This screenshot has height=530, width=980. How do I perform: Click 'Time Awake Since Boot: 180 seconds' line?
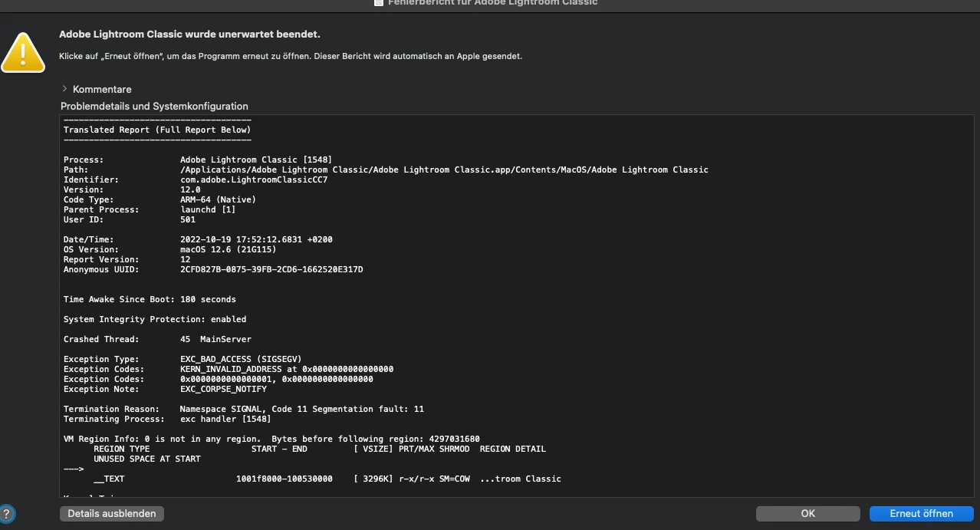point(150,299)
